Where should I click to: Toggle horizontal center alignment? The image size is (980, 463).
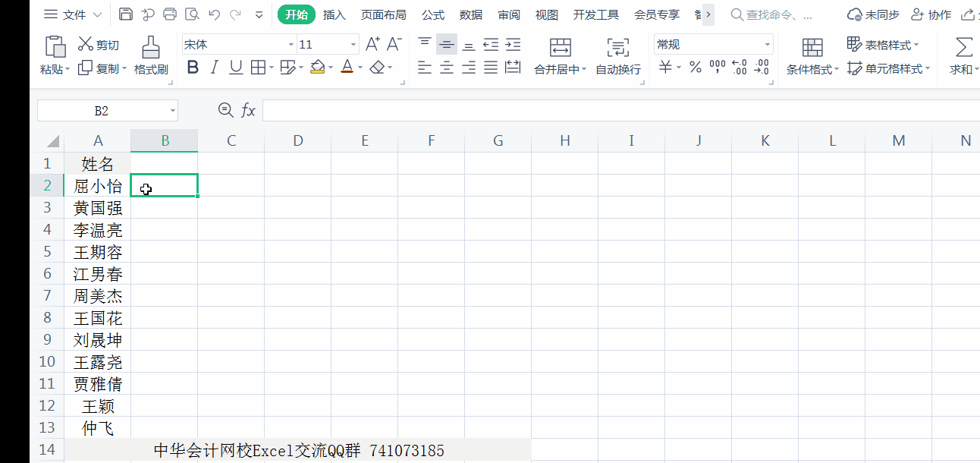point(447,68)
